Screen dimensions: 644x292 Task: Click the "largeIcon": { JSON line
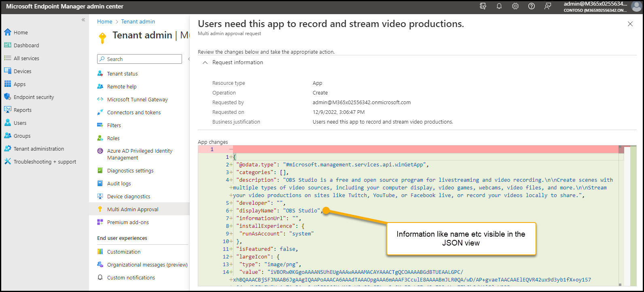[258, 256]
